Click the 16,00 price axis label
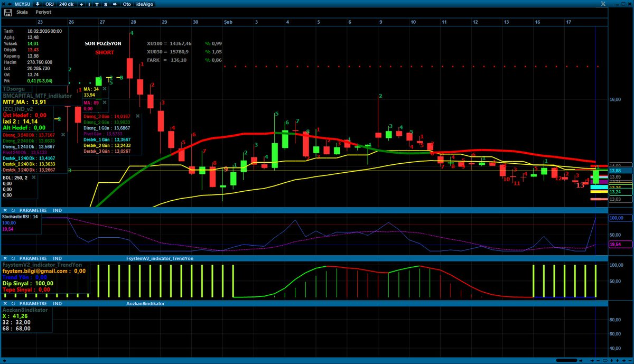Screen dimensions: 634x364 coord(615,99)
